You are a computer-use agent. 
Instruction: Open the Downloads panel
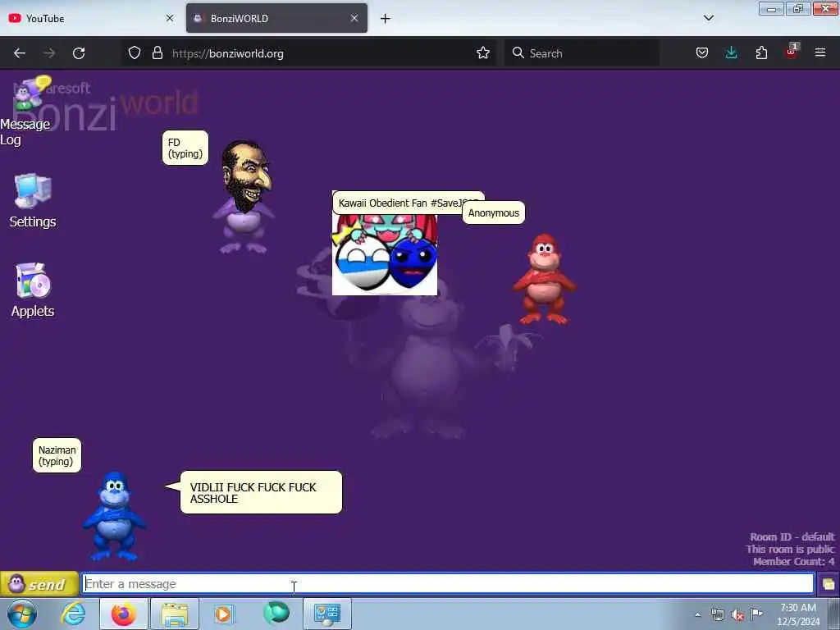731,53
